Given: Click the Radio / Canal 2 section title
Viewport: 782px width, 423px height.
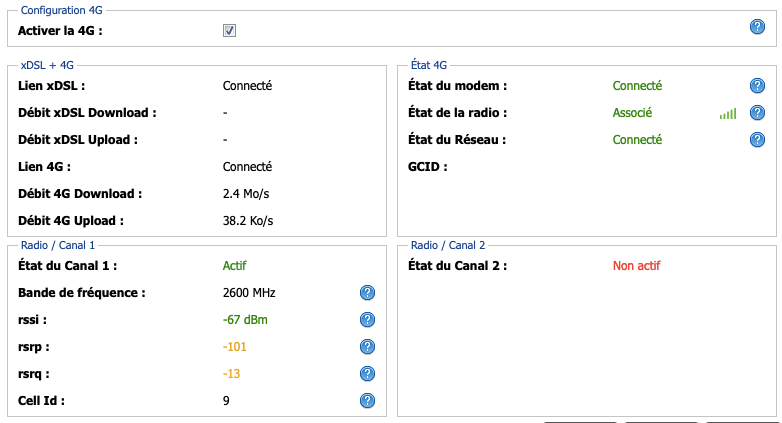Looking at the screenshot, I should click(x=447, y=245).
